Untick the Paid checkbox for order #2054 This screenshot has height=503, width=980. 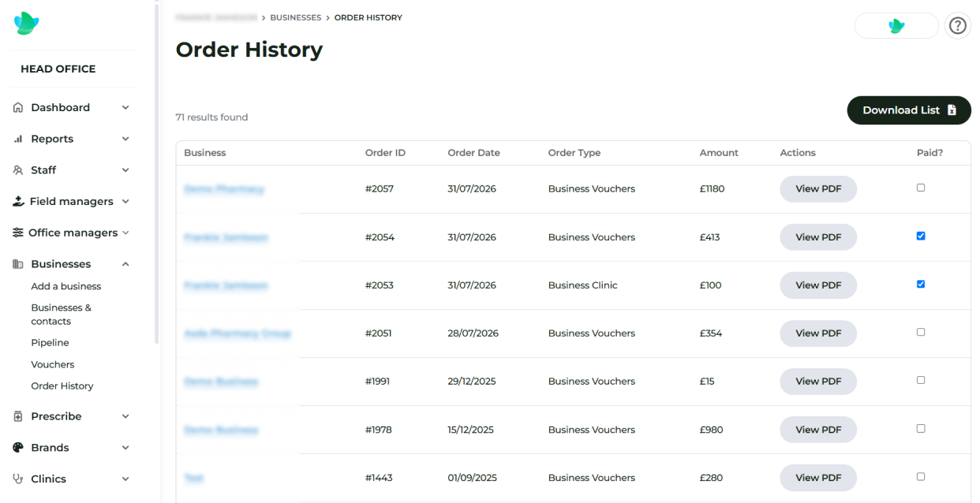[921, 236]
